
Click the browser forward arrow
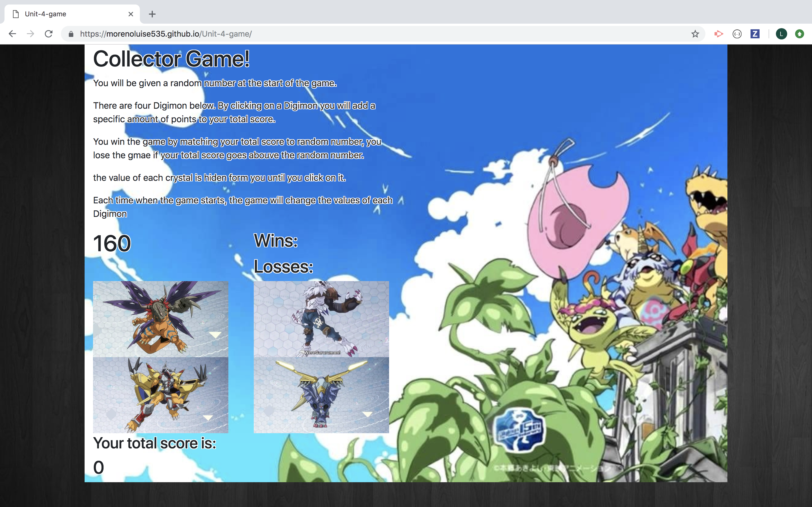[x=30, y=34]
